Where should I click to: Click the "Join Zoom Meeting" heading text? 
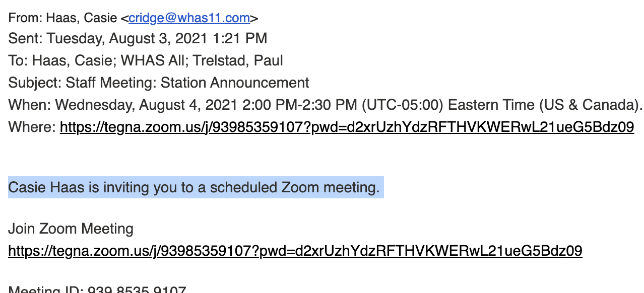coord(71,229)
